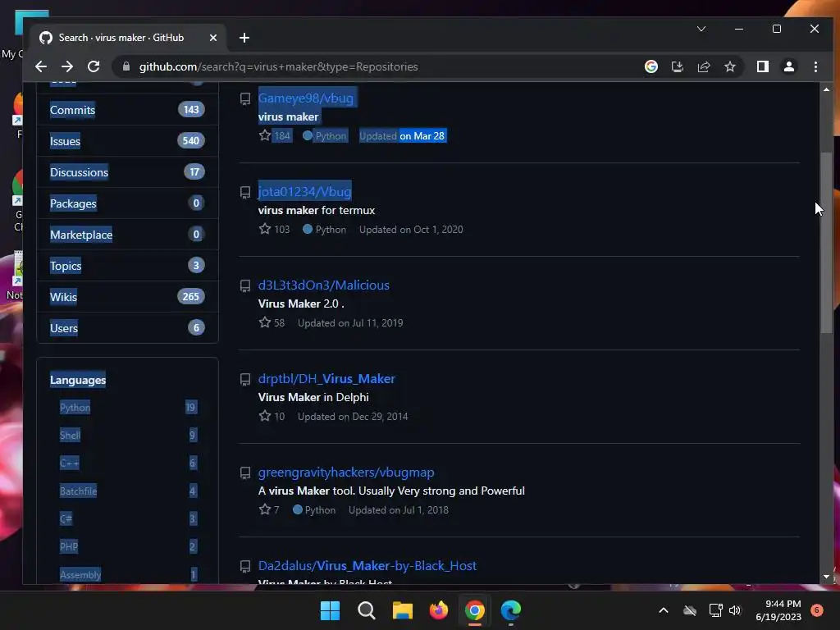Click star icon of d3L3t3dOn3/Malicious
Screen dimensions: 840x630
[265, 322]
